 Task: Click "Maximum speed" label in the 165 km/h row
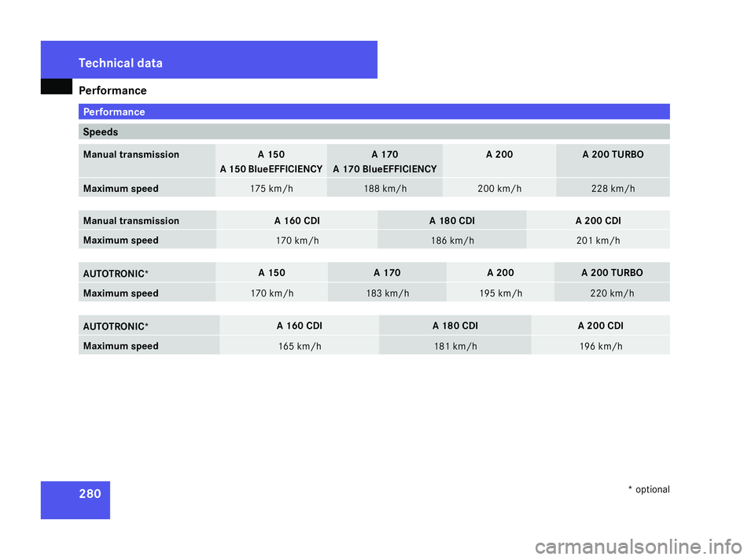pos(120,346)
